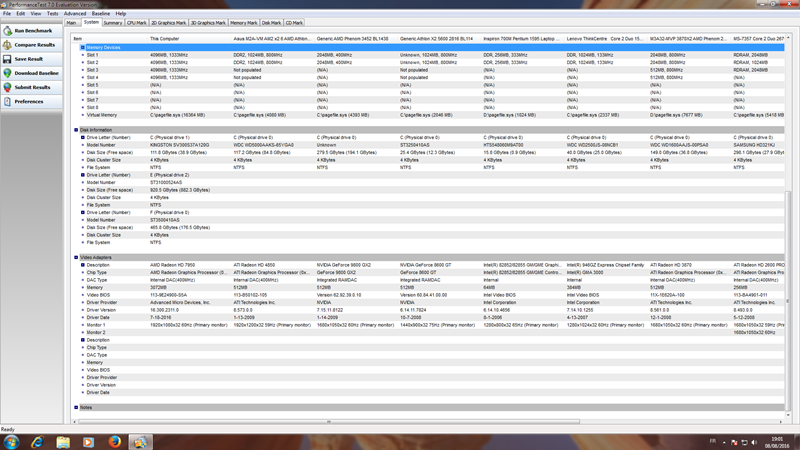Click the volume speaker tray icon
Image resolution: width=800 pixels, height=450 pixels.
(x=755, y=442)
